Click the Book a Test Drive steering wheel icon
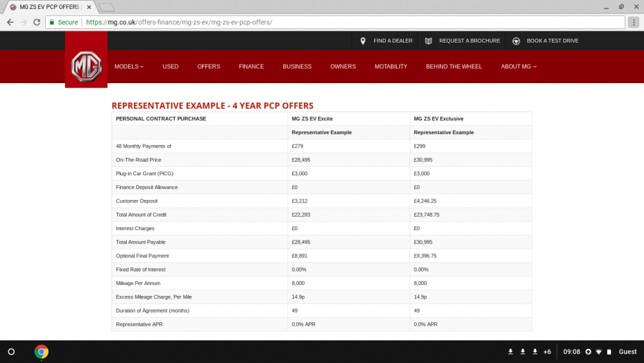This screenshot has width=644, height=363. click(516, 41)
